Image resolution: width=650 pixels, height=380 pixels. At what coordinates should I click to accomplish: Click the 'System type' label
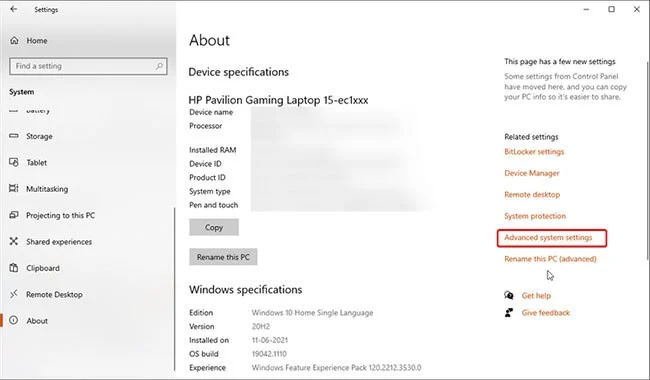(x=210, y=191)
